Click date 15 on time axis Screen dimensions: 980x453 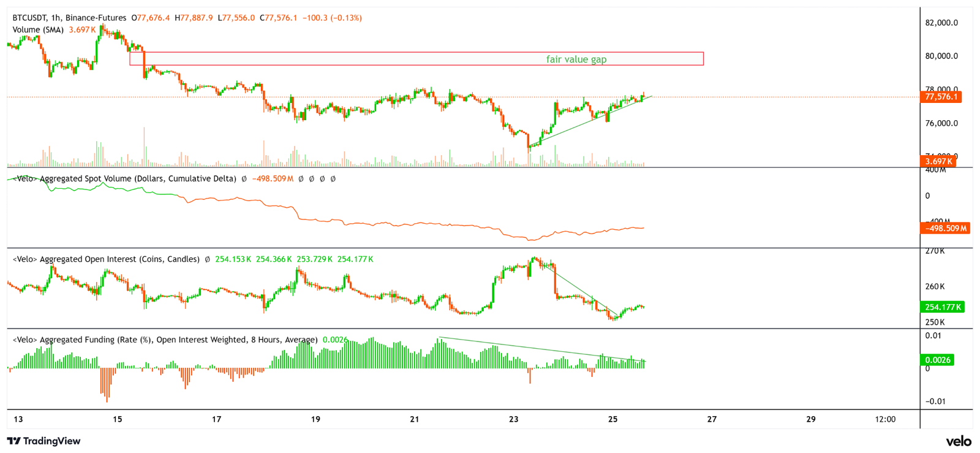point(118,419)
